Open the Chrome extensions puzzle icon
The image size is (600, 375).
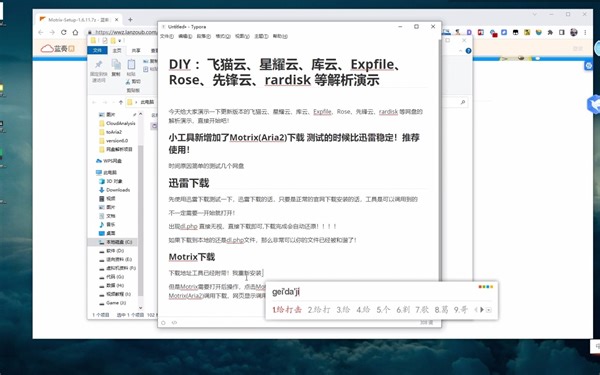click(x=550, y=33)
